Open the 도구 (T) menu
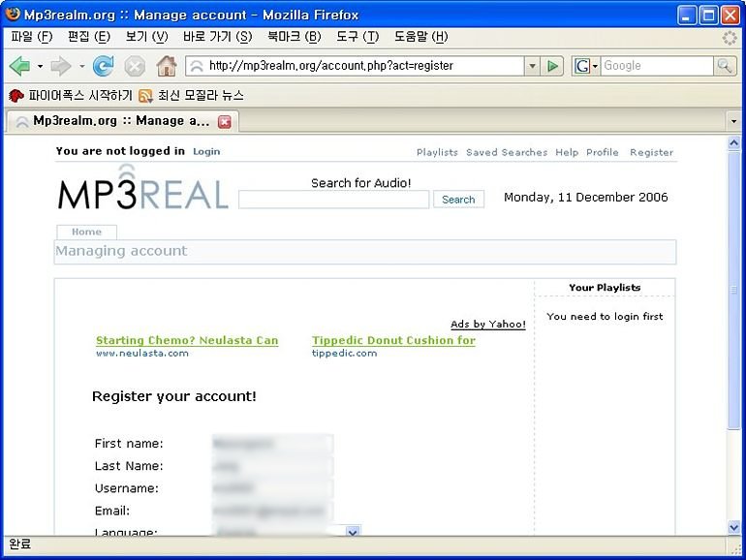 pos(357,37)
